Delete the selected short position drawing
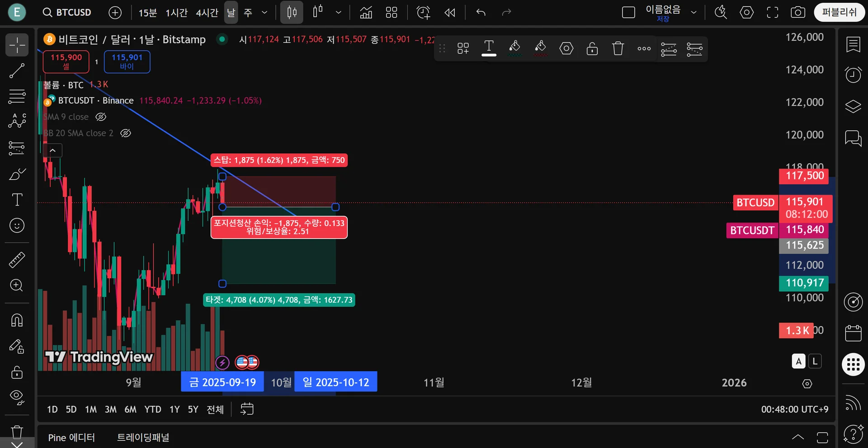Screen dimensions: 868x448 click(x=618, y=48)
